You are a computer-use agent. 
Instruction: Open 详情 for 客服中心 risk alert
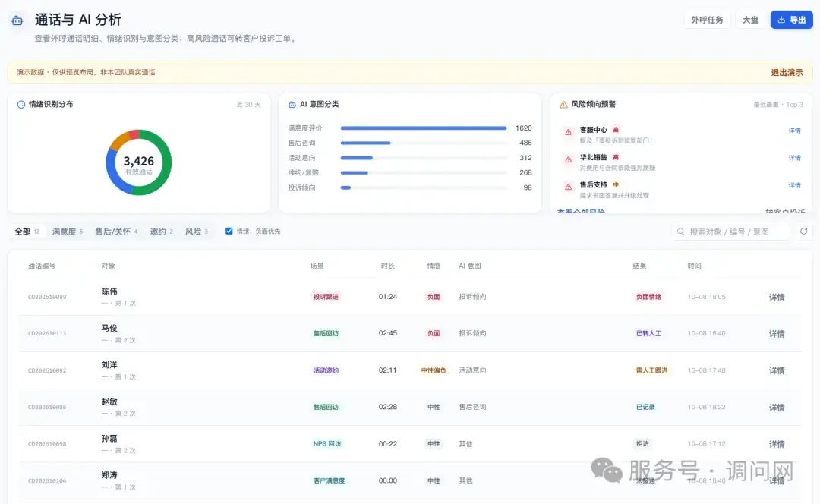(794, 131)
